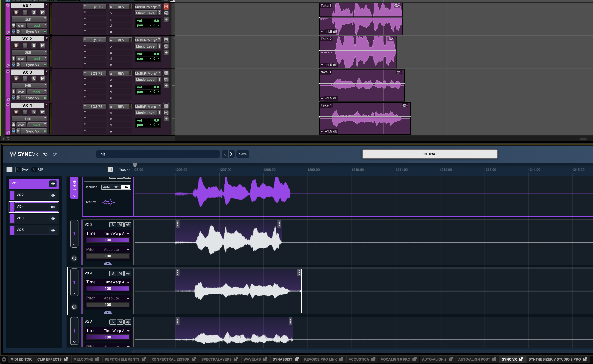This screenshot has height=364, width=593.
Task: Record-enable the VX 3 track
Action: click(16, 79)
